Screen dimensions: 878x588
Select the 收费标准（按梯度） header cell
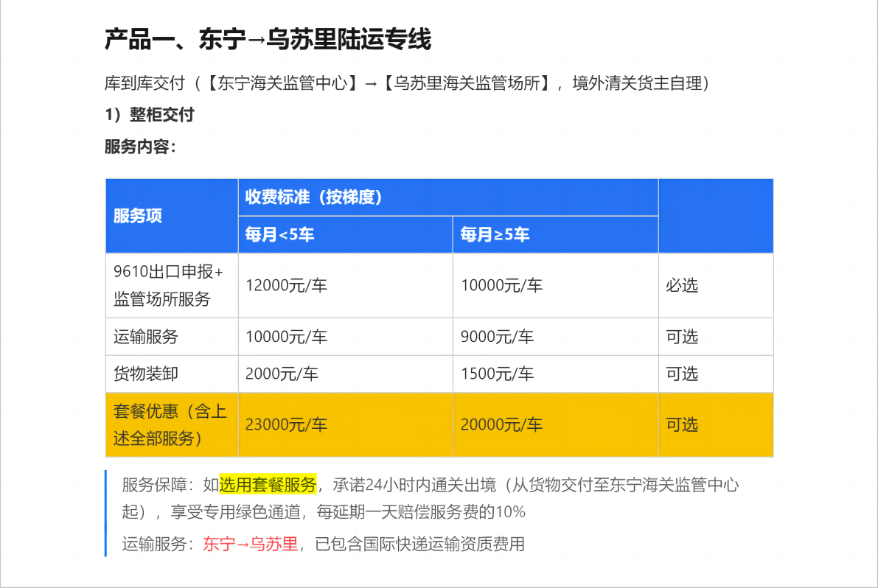point(448,197)
